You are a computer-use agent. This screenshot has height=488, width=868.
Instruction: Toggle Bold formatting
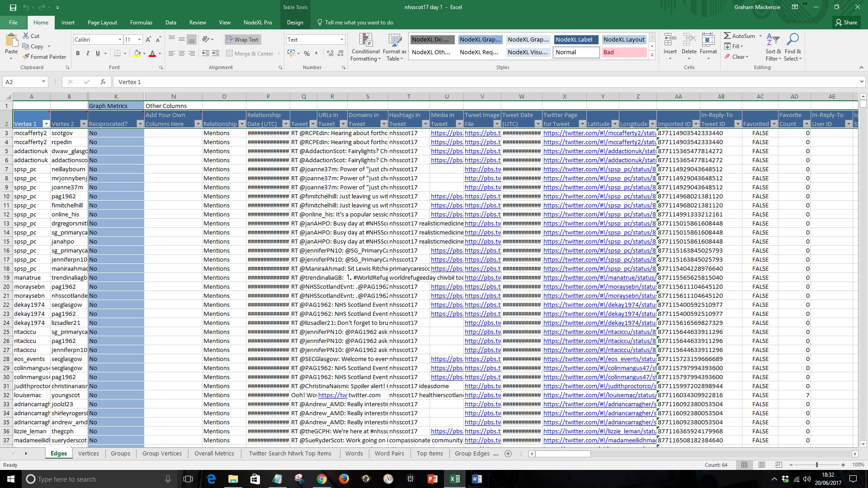(78, 53)
